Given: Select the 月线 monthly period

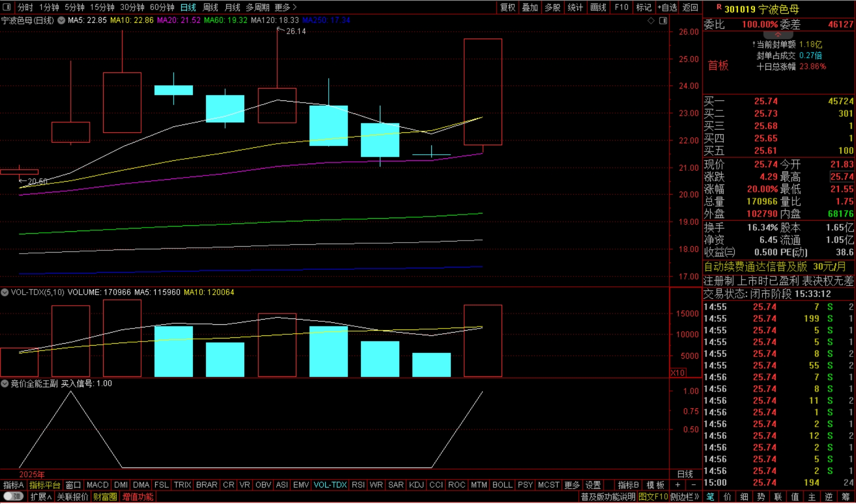Looking at the screenshot, I should click(232, 7).
